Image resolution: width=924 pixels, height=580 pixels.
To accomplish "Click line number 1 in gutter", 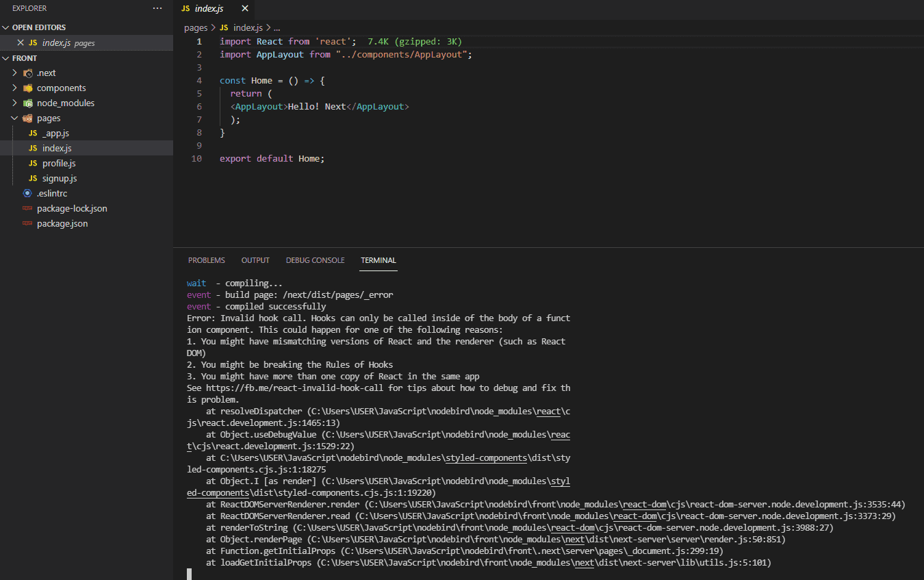I will click(x=199, y=41).
